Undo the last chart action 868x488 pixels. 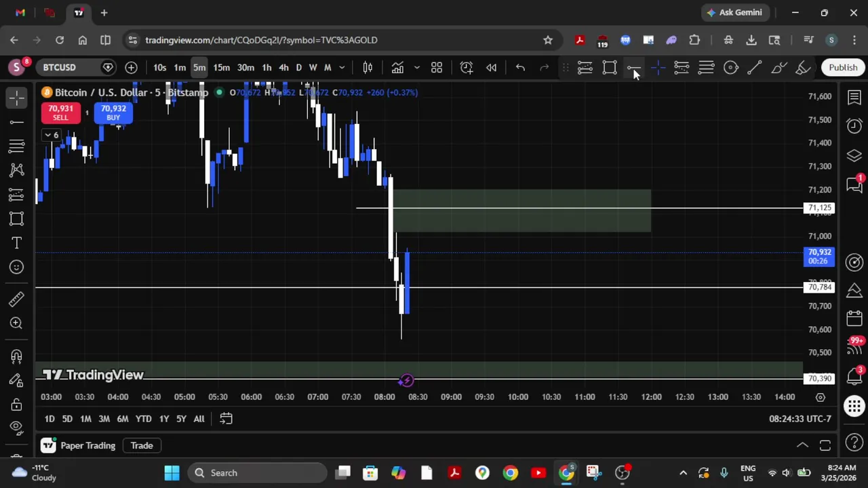click(520, 67)
